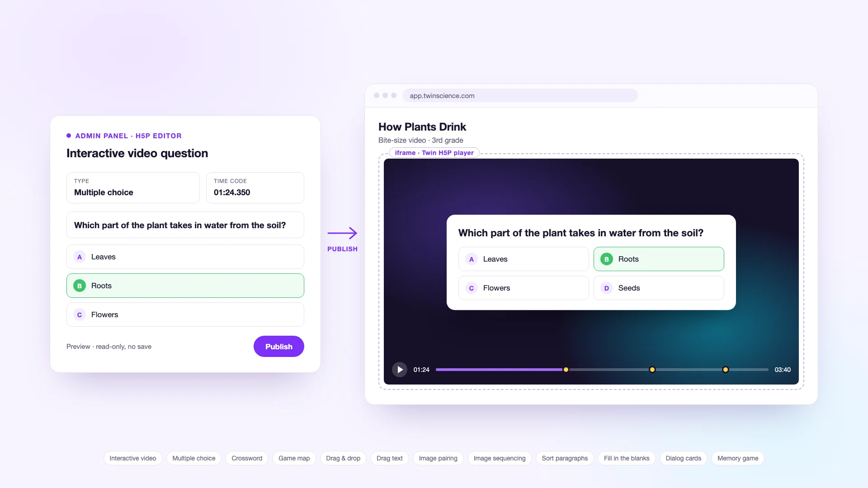This screenshot has height=488, width=868.
Task: Select Leaves answer in the admin editor
Action: coord(185,257)
